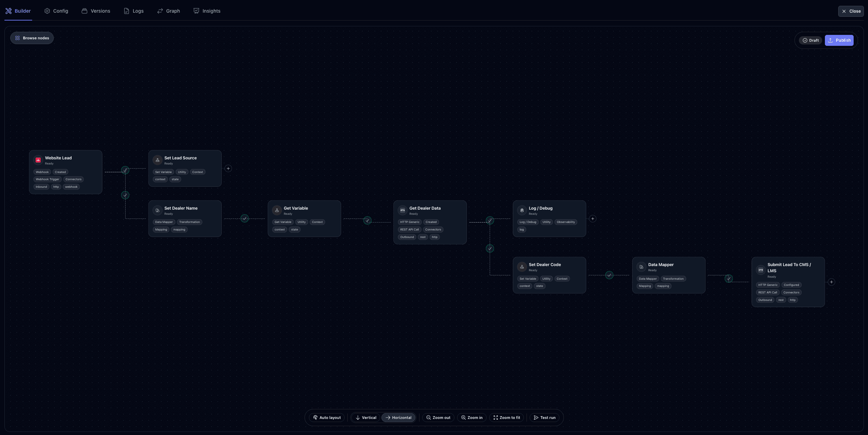Switch to the Config tab
This screenshot has width=868, height=435.
[56, 11]
